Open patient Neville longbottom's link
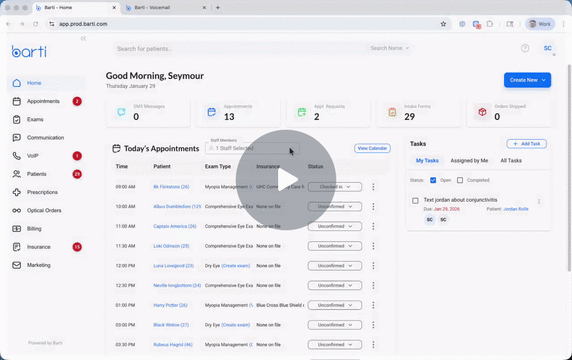Screen dimensions: 572x360 click(177, 285)
